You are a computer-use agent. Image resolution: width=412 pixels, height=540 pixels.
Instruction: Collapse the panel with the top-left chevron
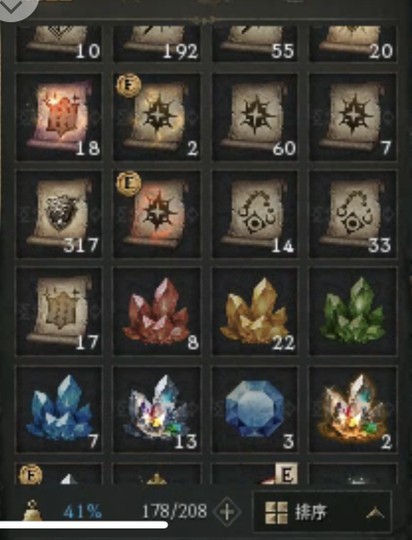12,8
